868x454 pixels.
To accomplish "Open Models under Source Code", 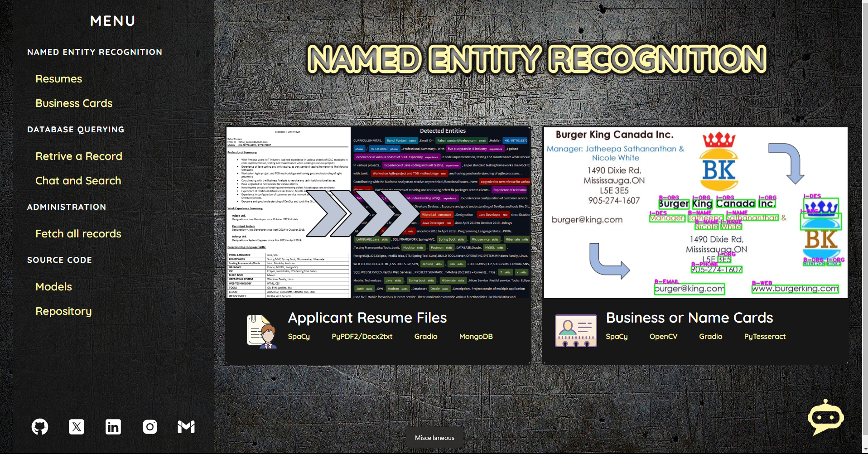I will pos(54,287).
